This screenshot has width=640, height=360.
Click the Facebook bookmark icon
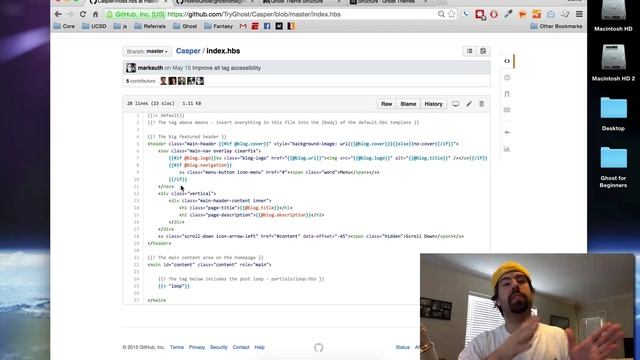[267, 26]
